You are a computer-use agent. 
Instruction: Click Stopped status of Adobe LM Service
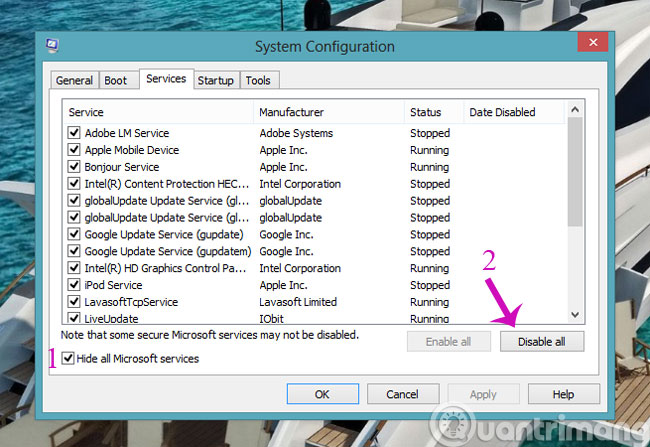430,133
